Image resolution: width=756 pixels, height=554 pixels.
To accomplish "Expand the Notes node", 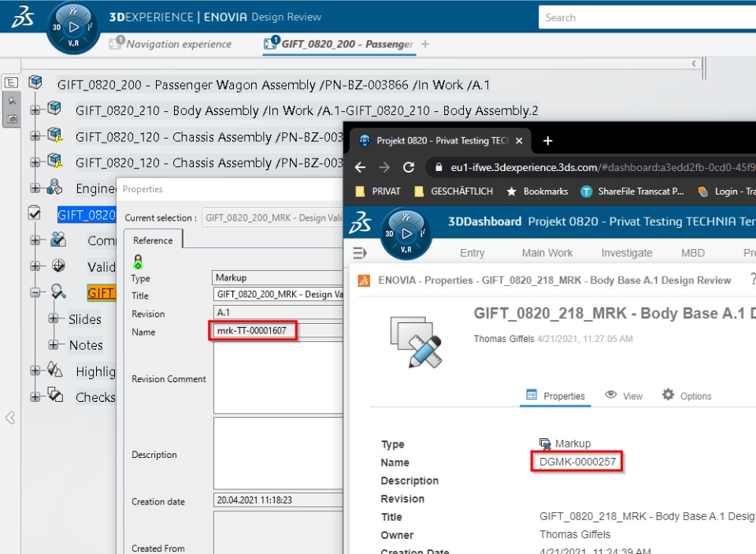I will coord(54,344).
